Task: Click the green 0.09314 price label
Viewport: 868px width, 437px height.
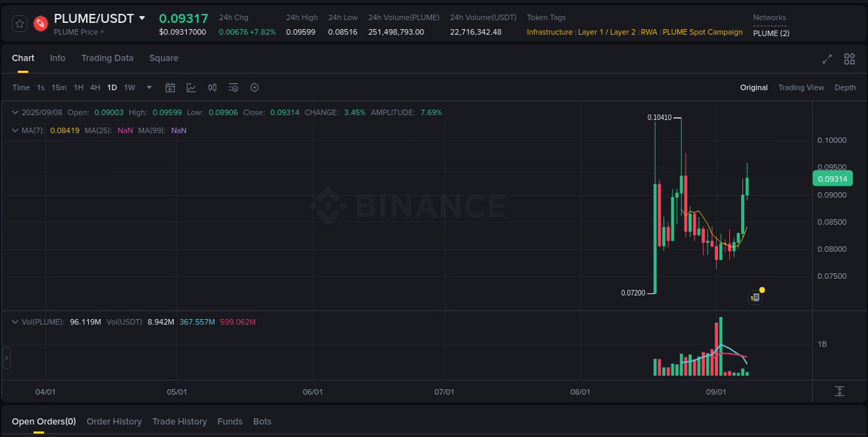Action: point(833,178)
